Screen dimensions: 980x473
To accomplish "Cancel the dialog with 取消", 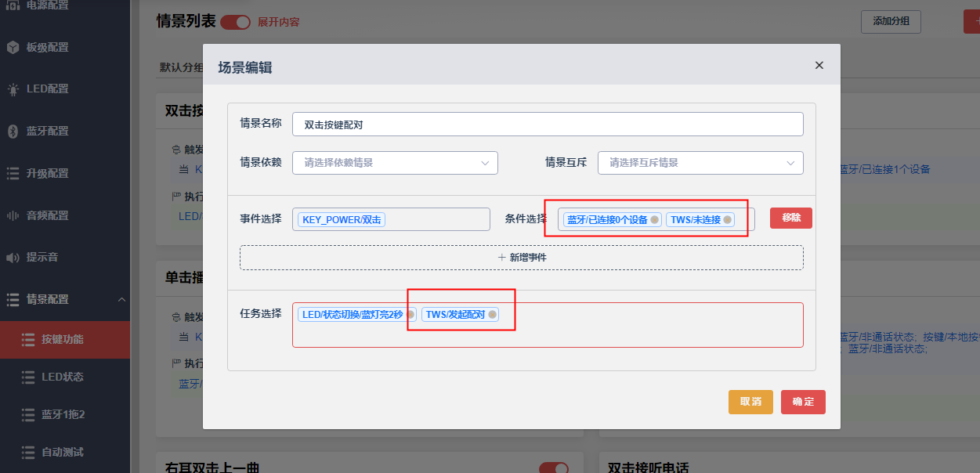I will click(750, 402).
